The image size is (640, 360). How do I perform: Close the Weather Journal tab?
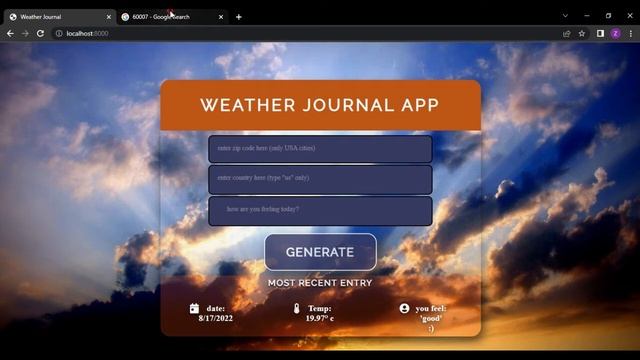pos(109,17)
